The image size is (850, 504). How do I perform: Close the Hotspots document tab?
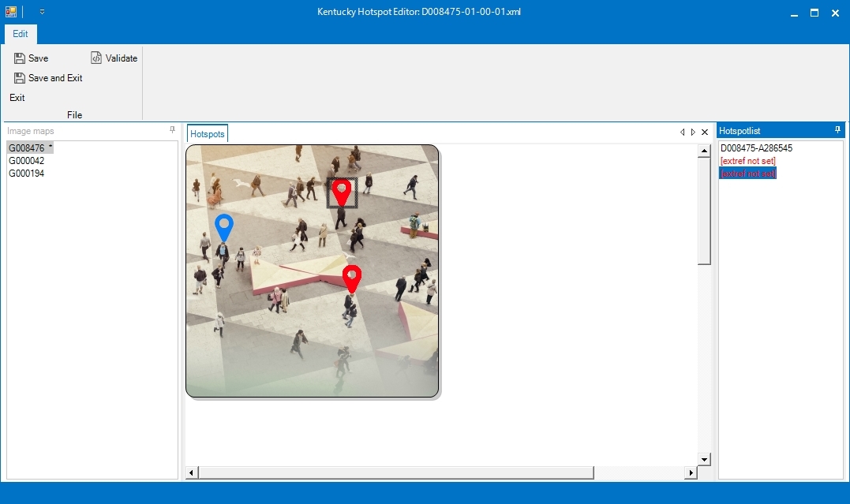point(705,133)
